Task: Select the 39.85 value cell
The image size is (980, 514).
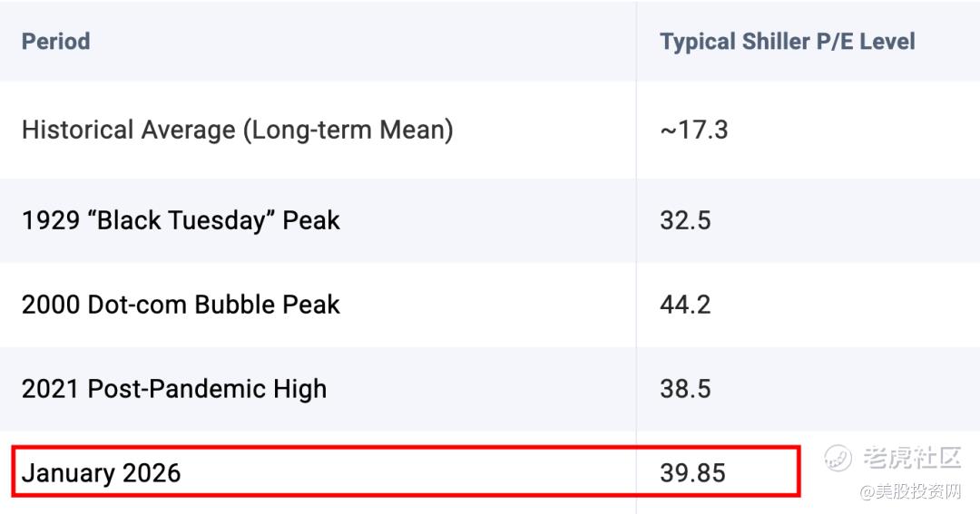Action: point(692,473)
